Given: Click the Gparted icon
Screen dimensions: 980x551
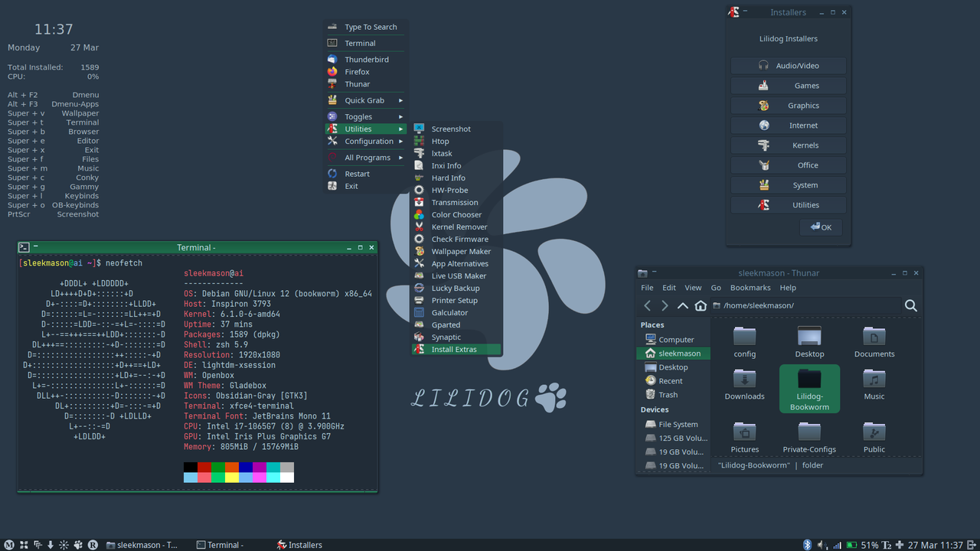Looking at the screenshot, I should [419, 324].
